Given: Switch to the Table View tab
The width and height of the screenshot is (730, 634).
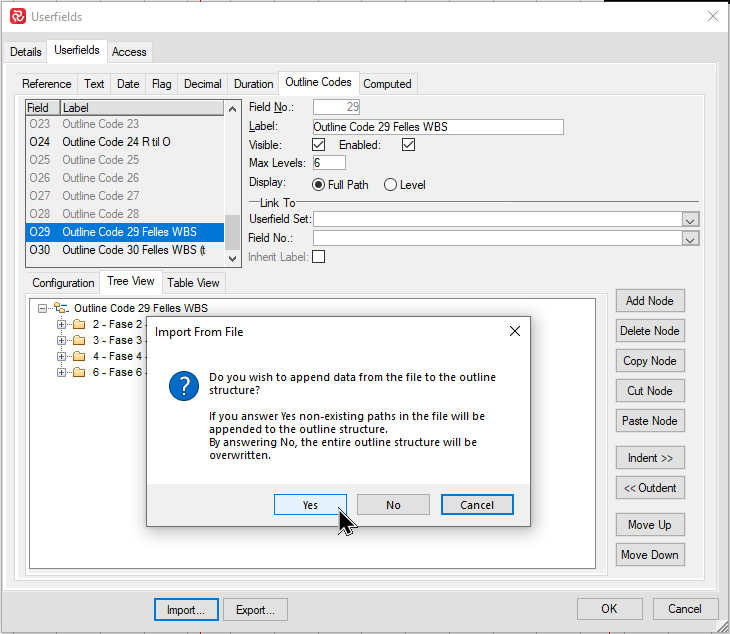Looking at the screenshot, I should 193,283.
